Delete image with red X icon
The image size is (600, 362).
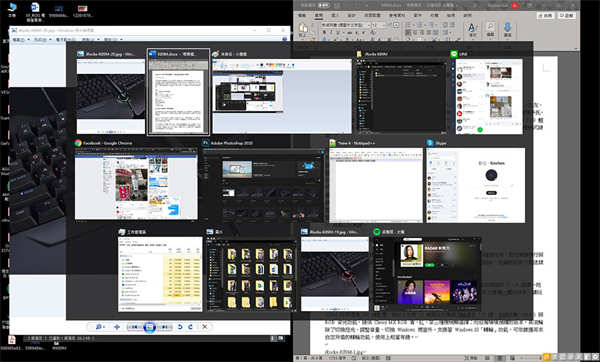point(205,327)
